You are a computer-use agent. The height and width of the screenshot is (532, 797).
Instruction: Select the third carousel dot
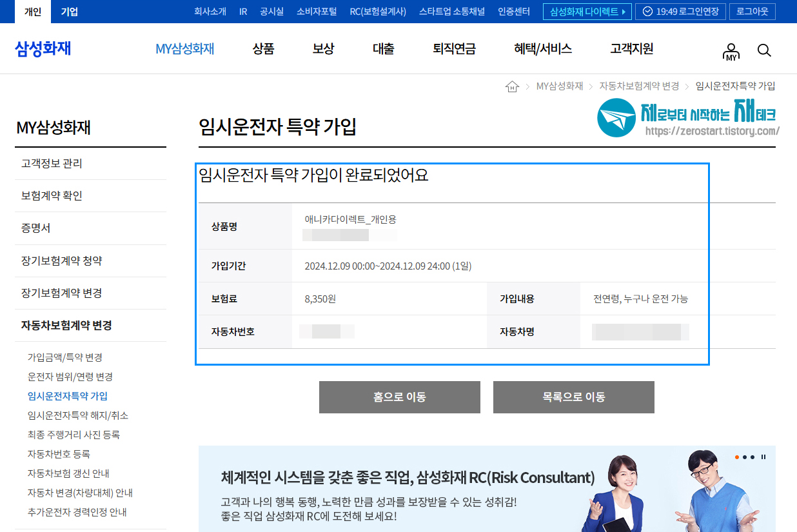pos(752,457)
